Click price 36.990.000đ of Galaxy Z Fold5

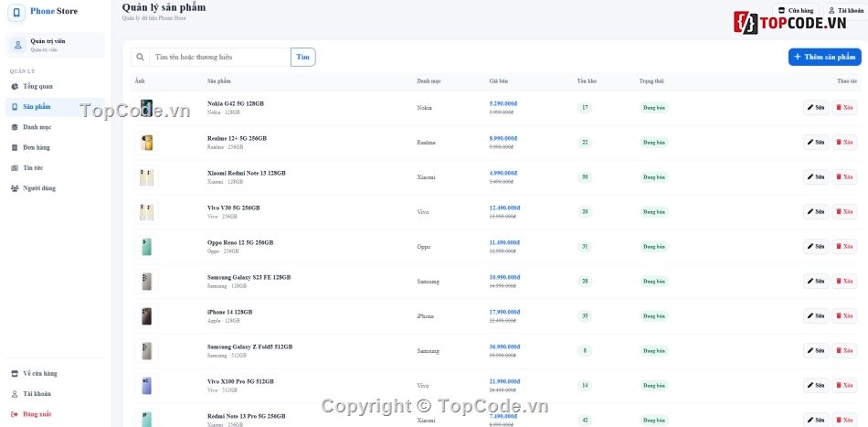[505, 347]
